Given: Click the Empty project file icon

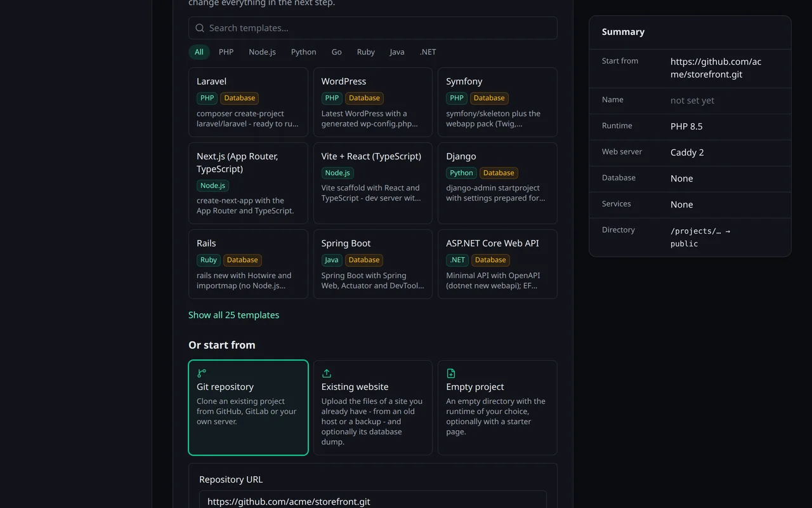Looking at the screenshot, I should pos(451,373).
